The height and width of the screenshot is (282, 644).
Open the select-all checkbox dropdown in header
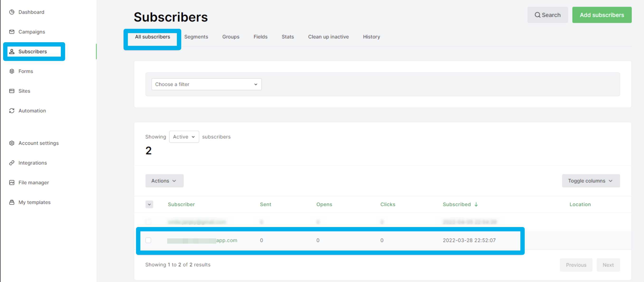tap(149, 204)
